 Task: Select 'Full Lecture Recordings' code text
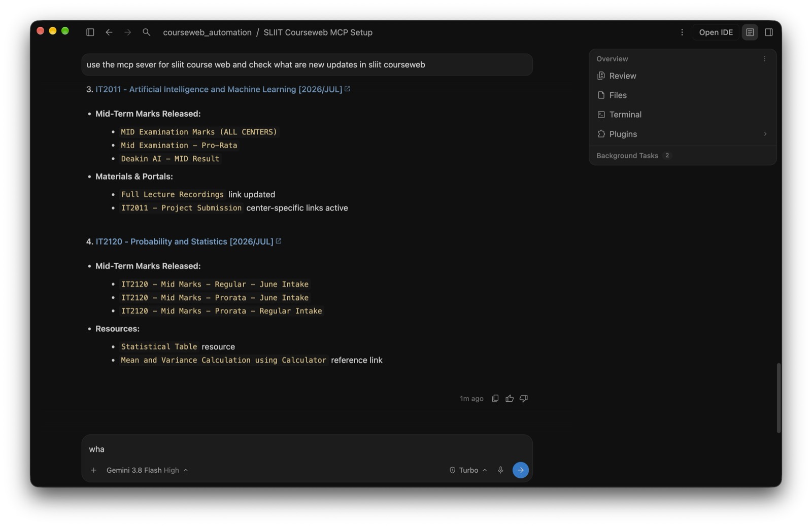(173, 195)
